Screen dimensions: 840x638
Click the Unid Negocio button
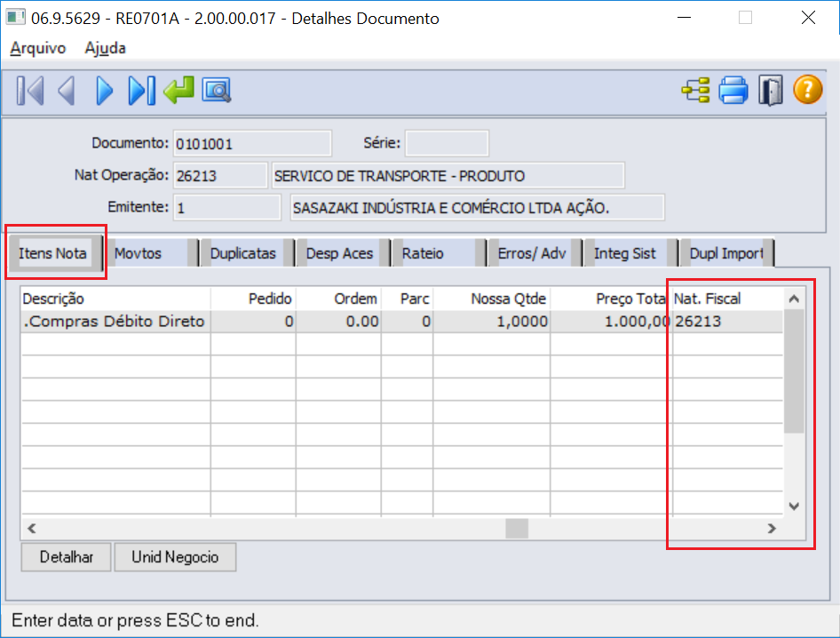pos(175,557)
